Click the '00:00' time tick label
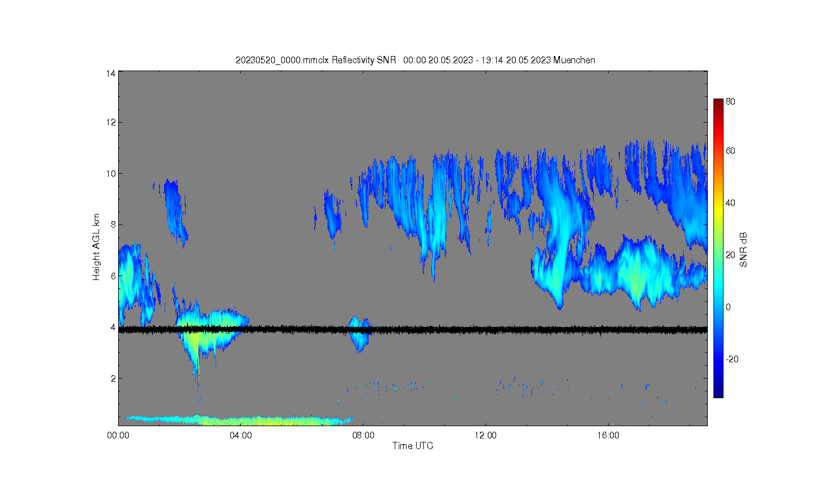Image resolution: width=840 pixels, height=504 pixels. click(118, 435)
